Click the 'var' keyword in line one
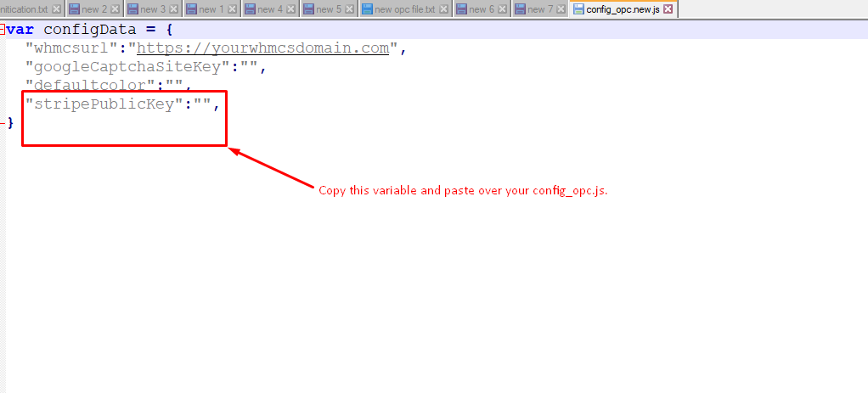The width and height of the screenshot is (868, 393). click(21, 29)
